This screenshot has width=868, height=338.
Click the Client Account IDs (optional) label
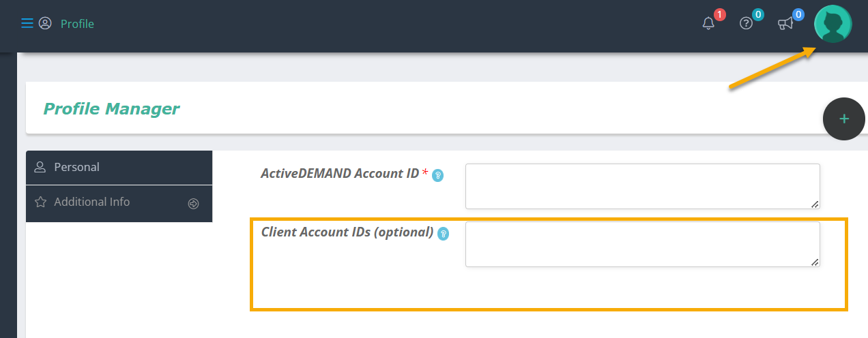coord(347,232)
